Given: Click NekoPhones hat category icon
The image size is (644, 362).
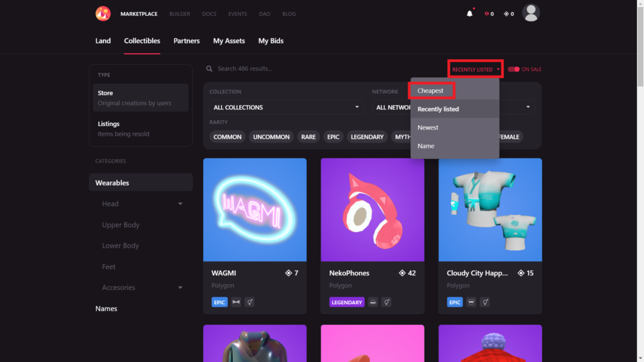Looking at the screenshot, I should point(373,302).
